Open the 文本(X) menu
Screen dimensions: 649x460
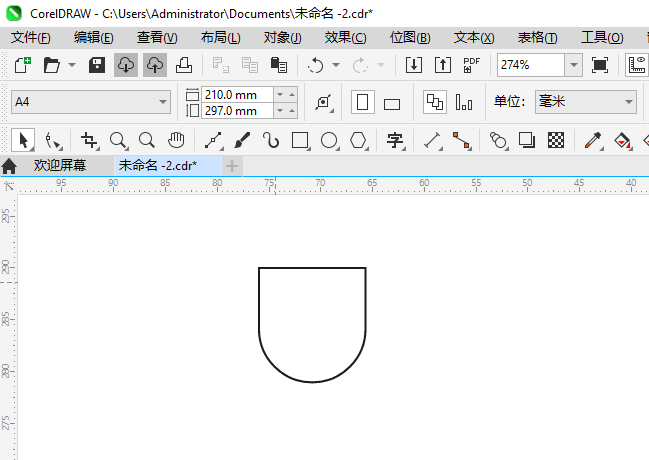tap(474, 38)
